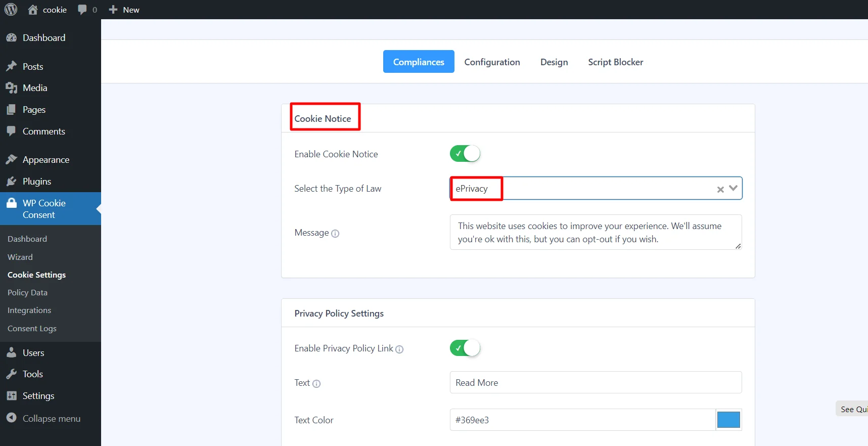Open the Wizard submenu link

[20, 257]
